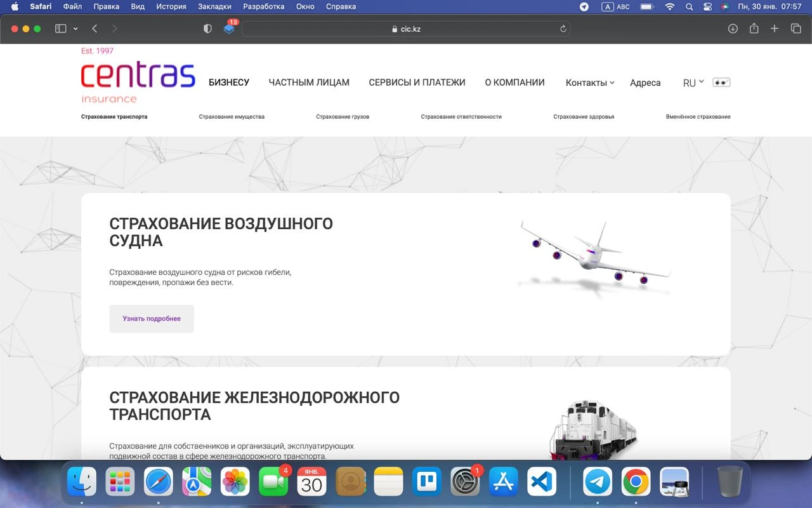Click the privacy shield icon
The width and height of the screenshot is (812, 508).
[x=207, y=29]
